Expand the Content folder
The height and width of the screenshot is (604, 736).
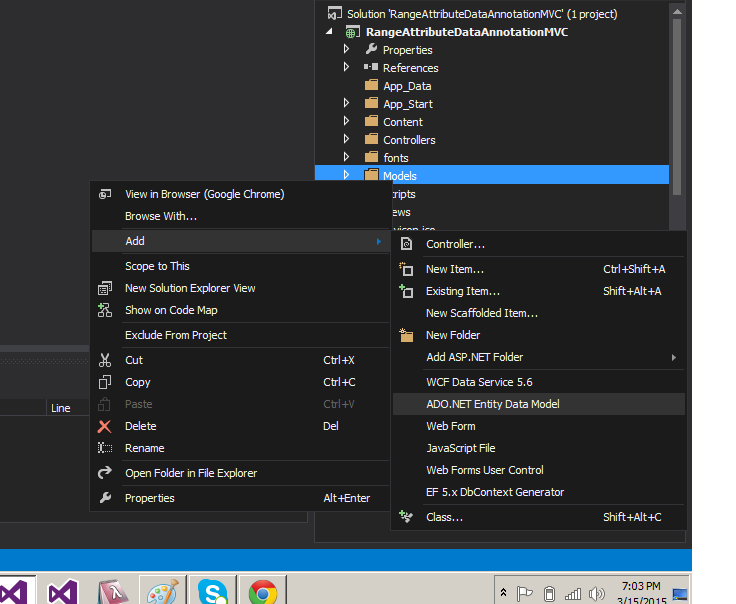pos(346,121)
